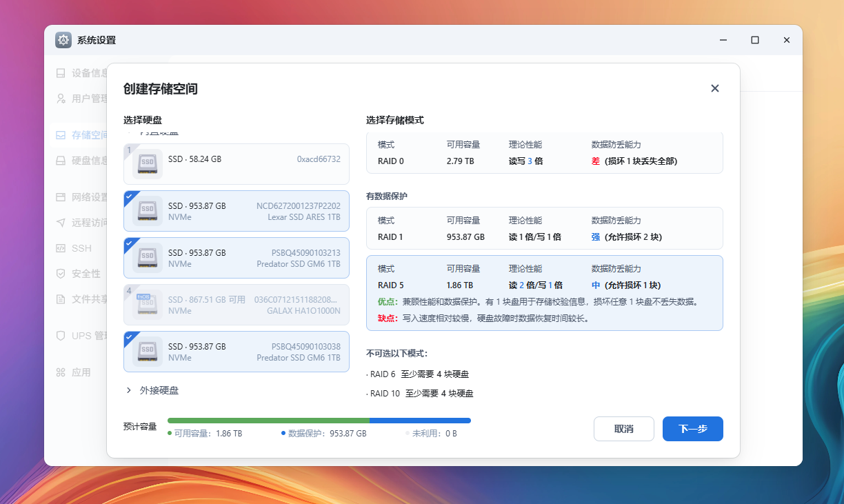The image size is (844, 504).
Task: Uncheck the Lexar SSD ARES 1TB disk
Action: [130, 197]
